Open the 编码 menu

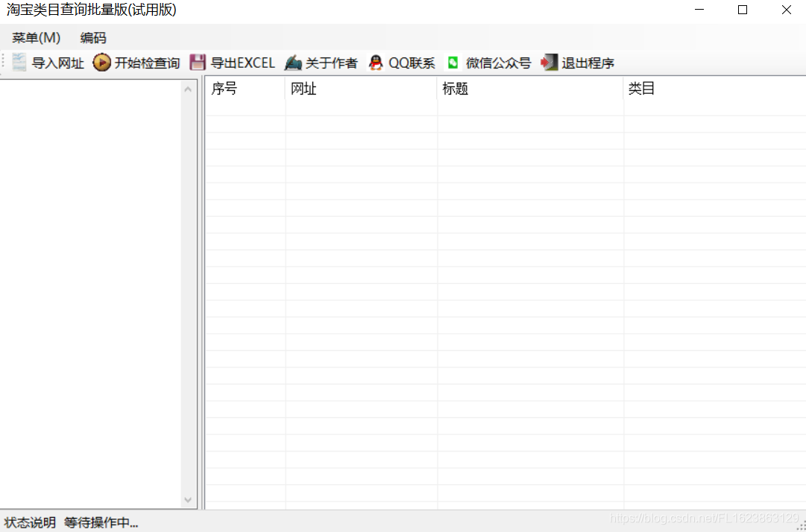tap(93, 37)
